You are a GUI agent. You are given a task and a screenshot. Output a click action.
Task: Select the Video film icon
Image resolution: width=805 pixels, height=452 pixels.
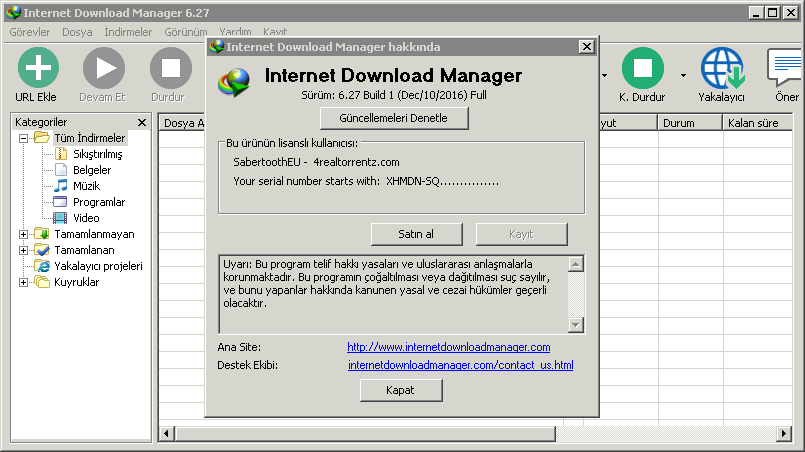[x=61, y=218]
